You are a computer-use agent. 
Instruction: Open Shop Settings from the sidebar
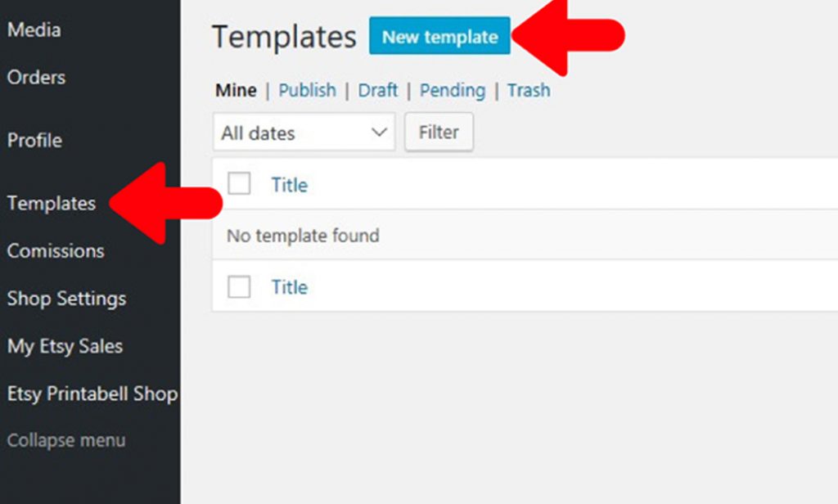[x=67, y=299]
